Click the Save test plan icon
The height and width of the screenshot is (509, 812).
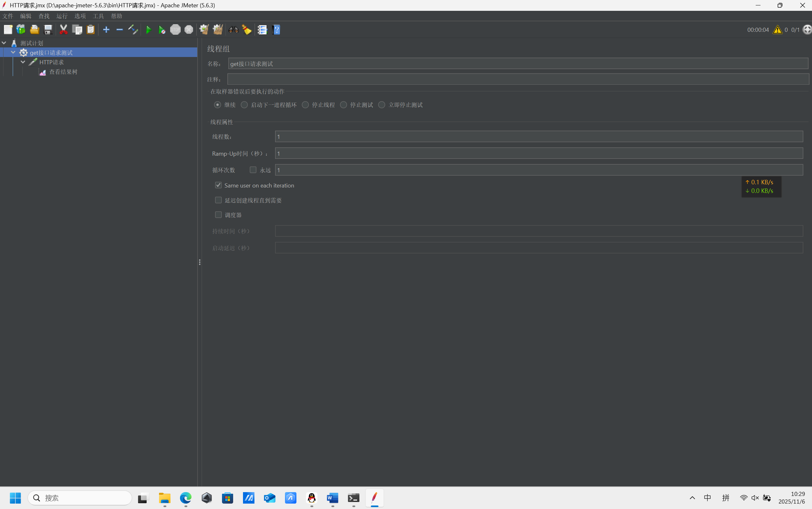click(x=48, y=30)
